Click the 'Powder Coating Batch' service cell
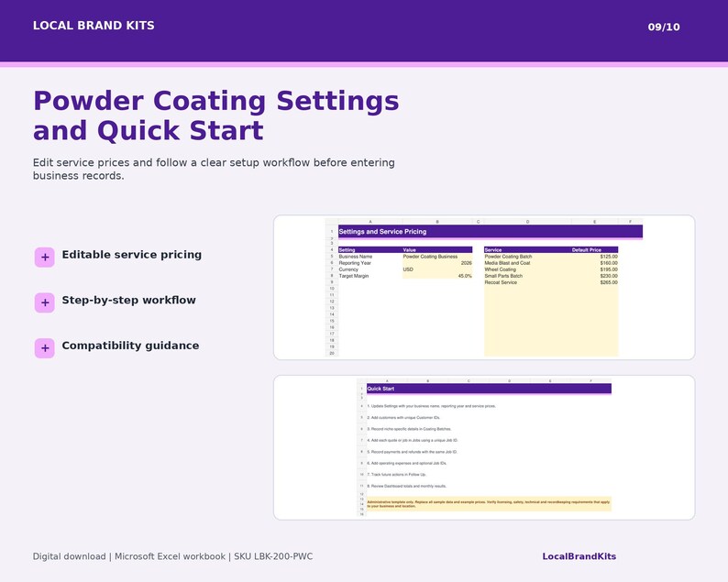728x582 pixels. point(527,257)
